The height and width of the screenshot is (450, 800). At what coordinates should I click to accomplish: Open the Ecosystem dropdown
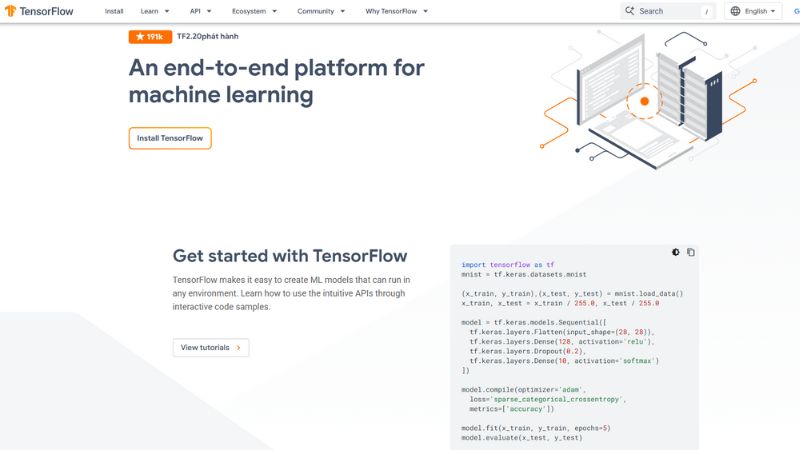[254, 11]
